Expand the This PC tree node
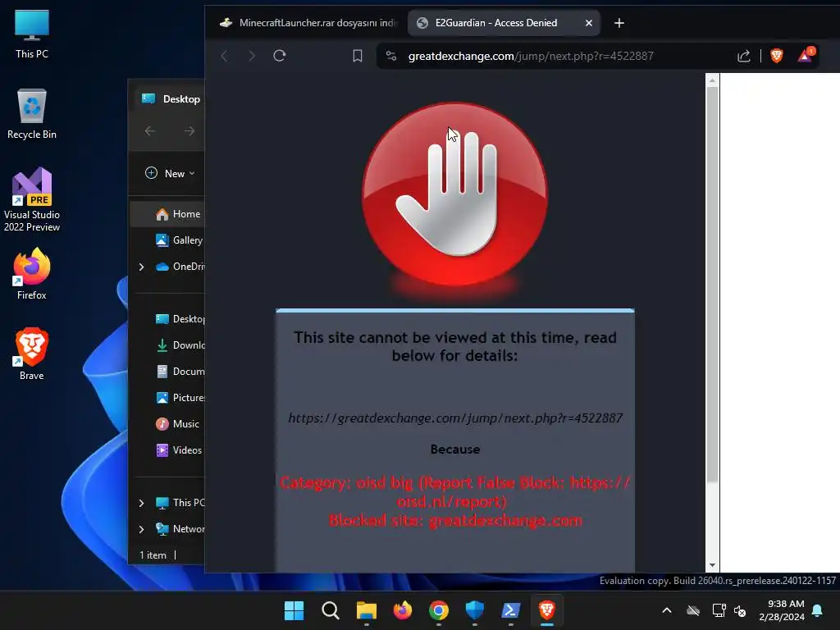 pyautogui.click(x=141, y=503)
